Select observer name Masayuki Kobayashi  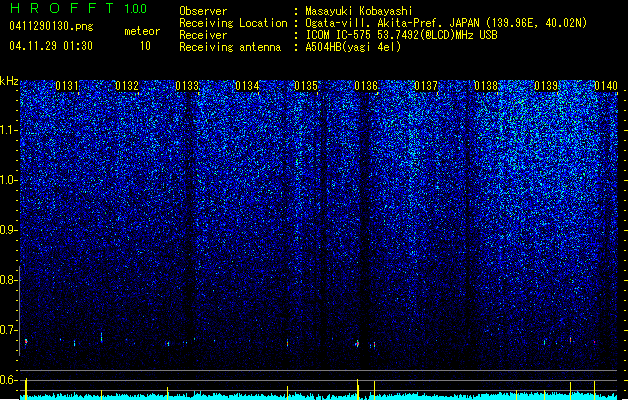pyautogui.click(x=359, y=11)
